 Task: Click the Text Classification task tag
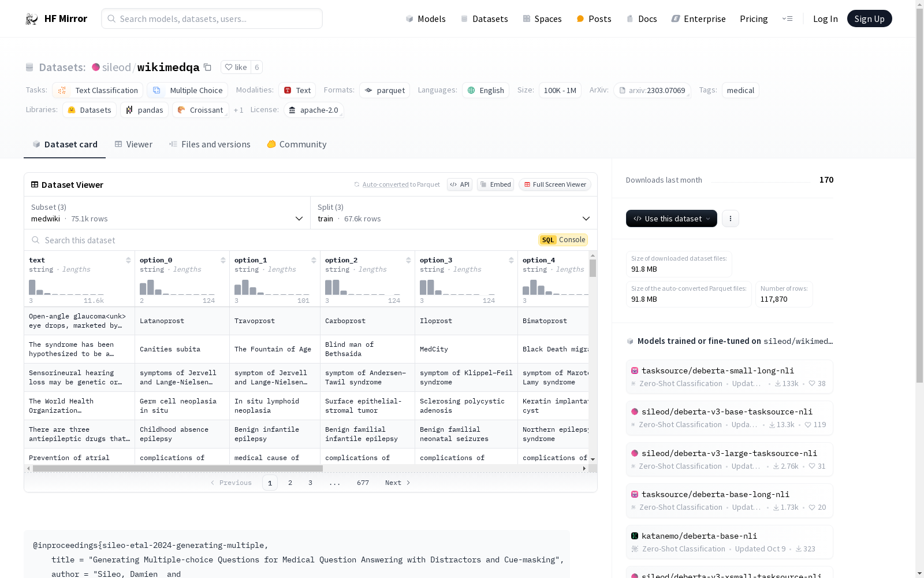(98, 90)
